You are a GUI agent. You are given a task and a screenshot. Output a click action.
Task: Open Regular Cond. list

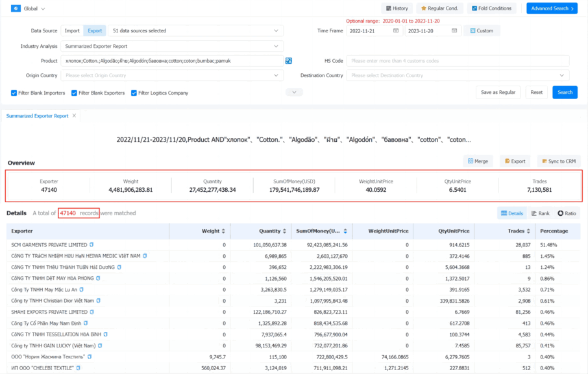439,8
